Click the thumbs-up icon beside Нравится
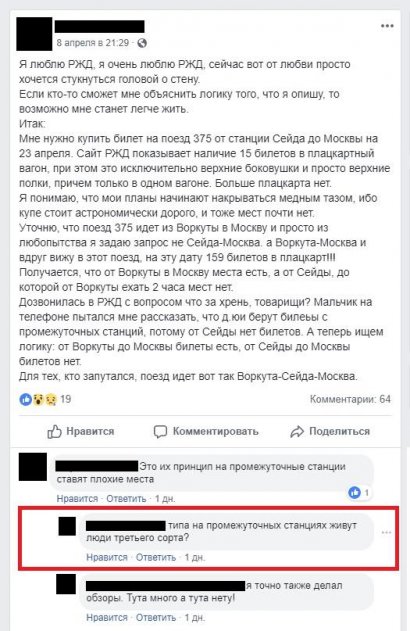This screenshot has width=410, height=631. pos(54,432)
